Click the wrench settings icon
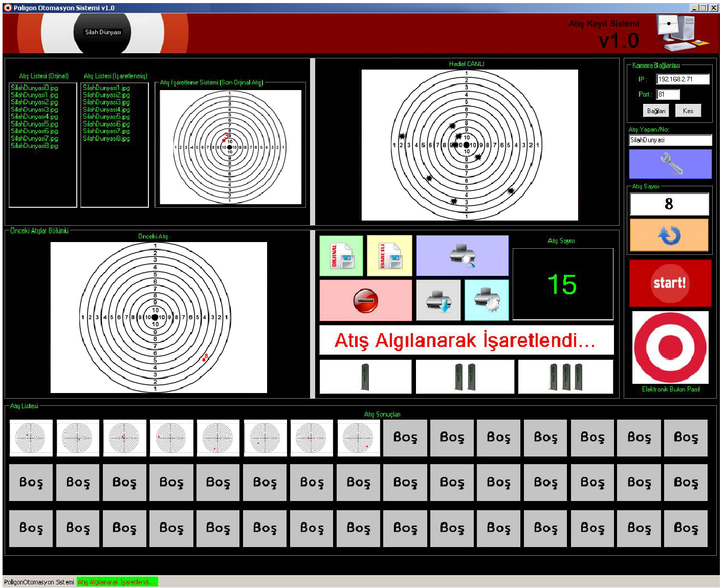725x588 pixels. (670, 164)
